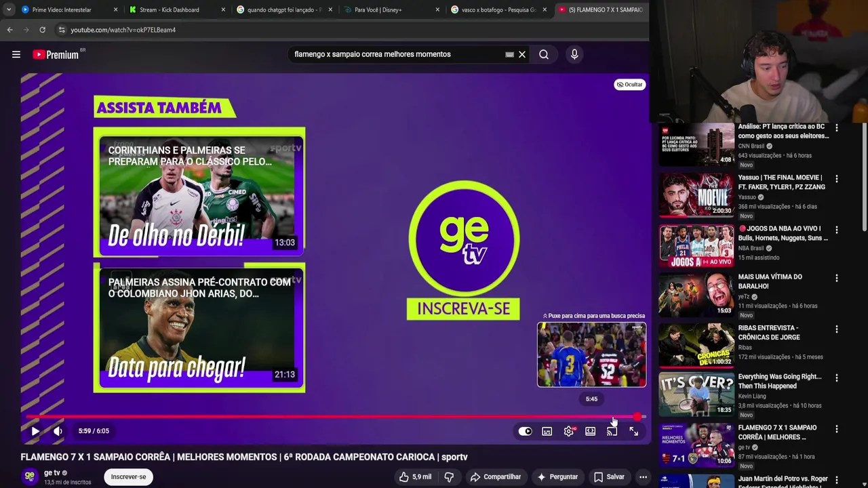Share video via Compartilhar button

[496, 476]
